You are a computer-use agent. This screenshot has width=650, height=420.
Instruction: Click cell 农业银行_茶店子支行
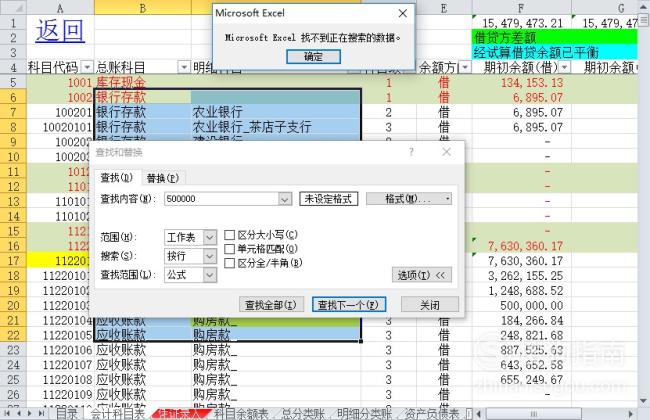click(276, 127)
